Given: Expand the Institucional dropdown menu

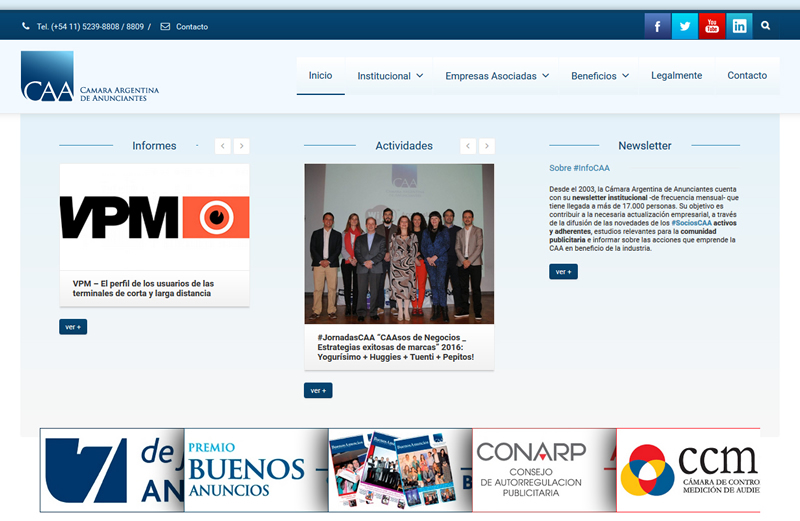Looking at the screenshot, I should pyautogui.click(x=390, y=76).
